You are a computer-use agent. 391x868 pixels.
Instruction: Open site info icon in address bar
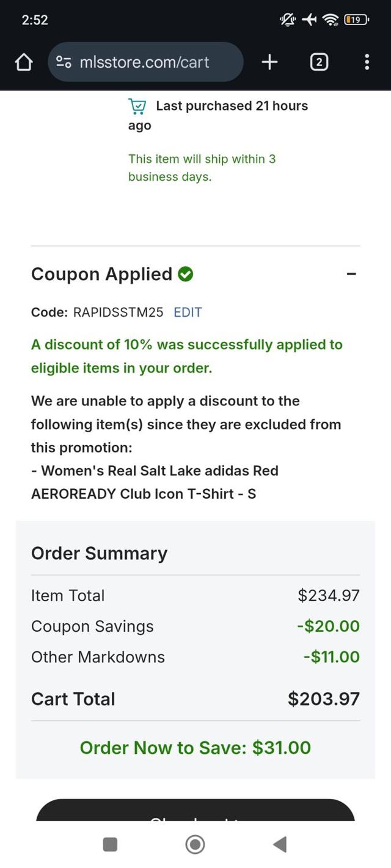(x=64, y=62)
